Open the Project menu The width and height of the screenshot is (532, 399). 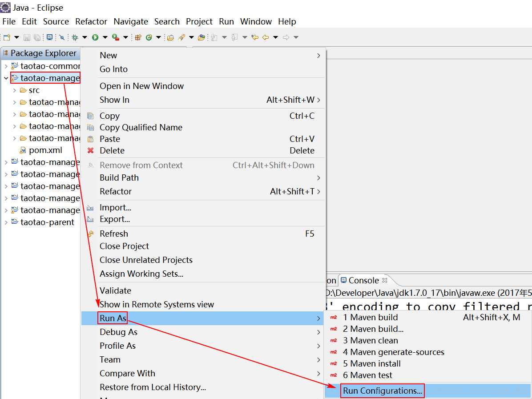(199, 21)
